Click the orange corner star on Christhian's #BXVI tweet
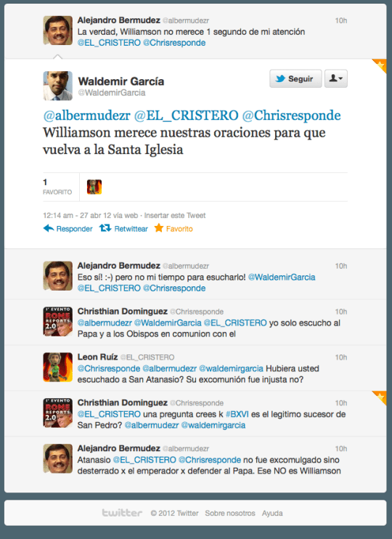This screenshot has width=392, height=539. [379, 398]
